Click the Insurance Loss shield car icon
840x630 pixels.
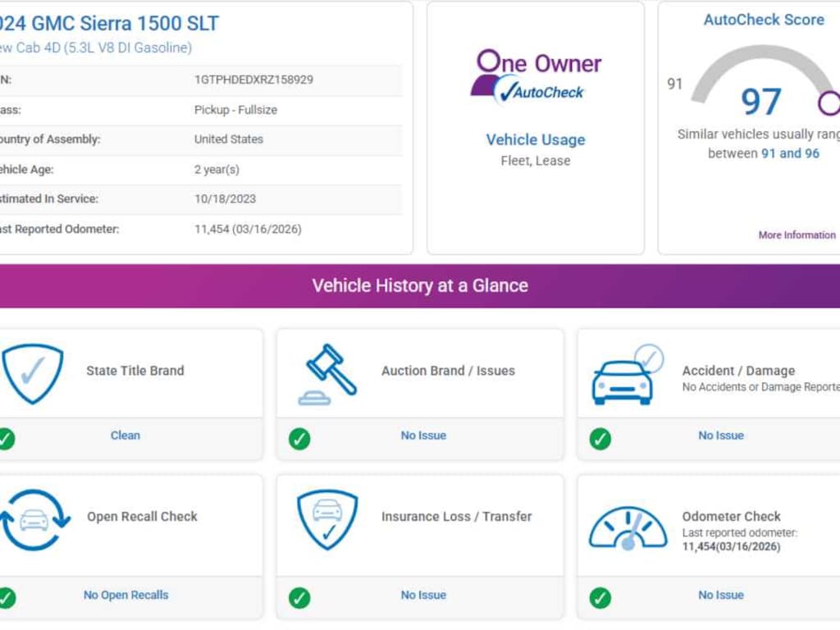327,519
